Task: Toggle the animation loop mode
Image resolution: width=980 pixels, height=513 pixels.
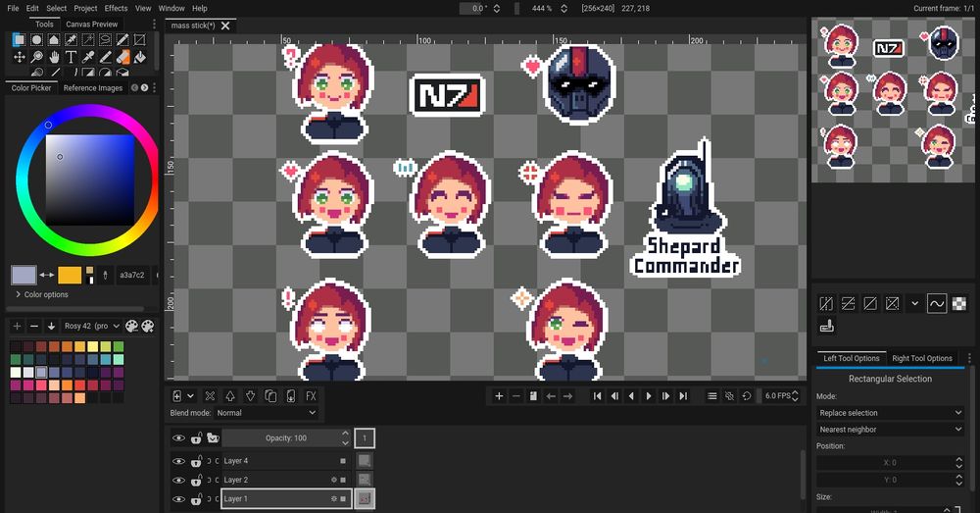Action: (x=746, y=396)
